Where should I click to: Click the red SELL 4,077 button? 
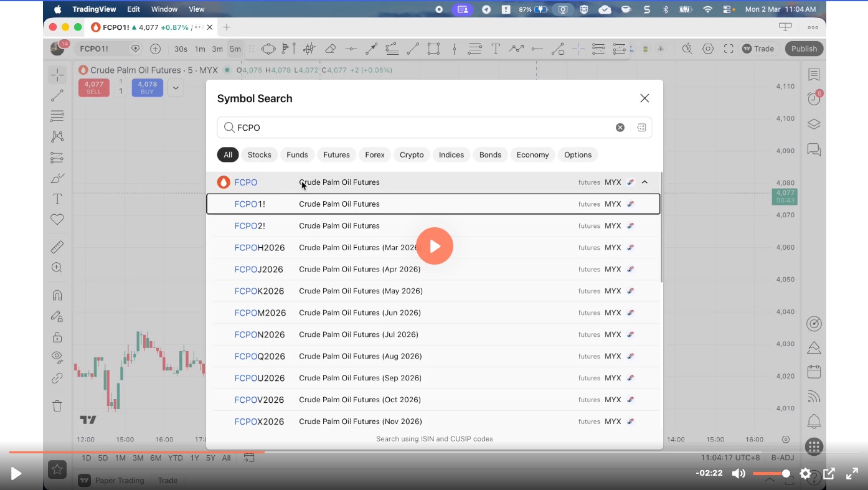94,88
